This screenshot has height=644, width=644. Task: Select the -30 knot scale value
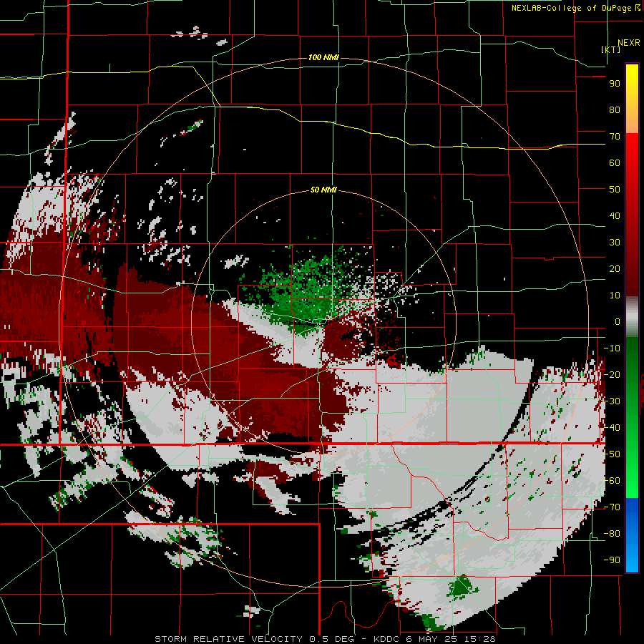[x=612, y=401]
